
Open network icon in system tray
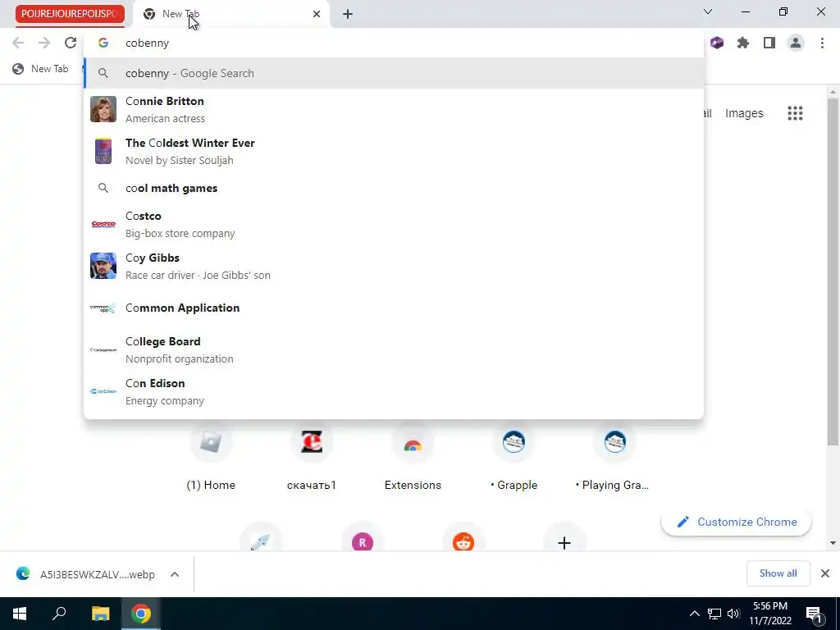[x=714, y=614]
